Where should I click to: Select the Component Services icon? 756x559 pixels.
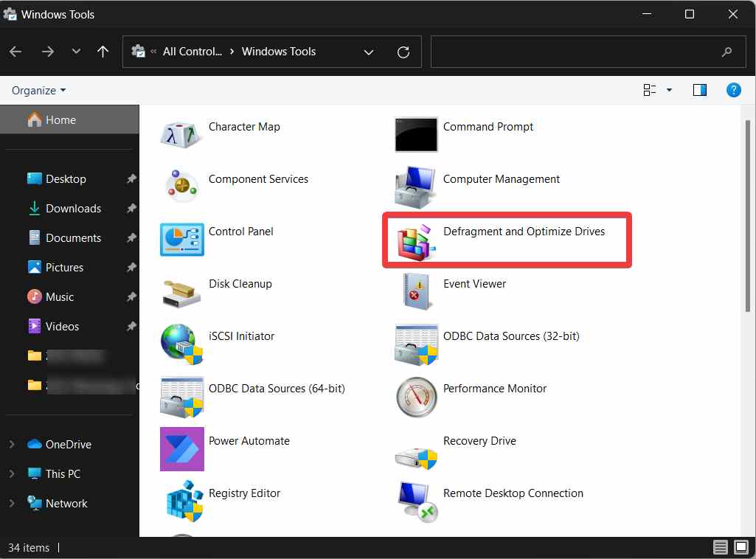181,186
